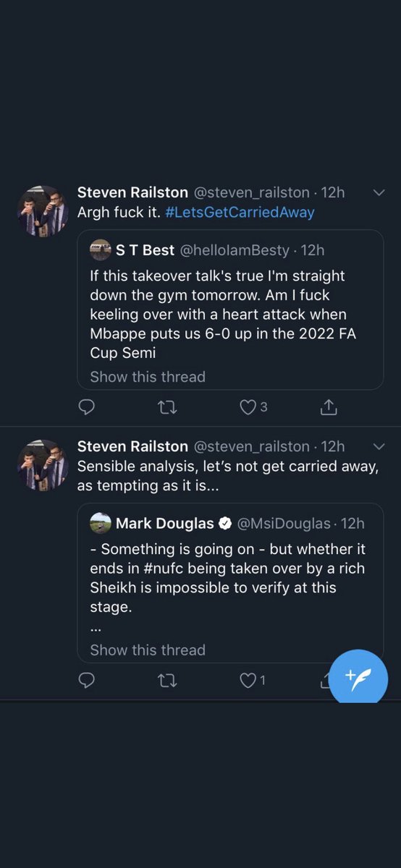Open S T Best's small profile picture
This screenshot has height=868, width=401.
[x=101, y=250]
